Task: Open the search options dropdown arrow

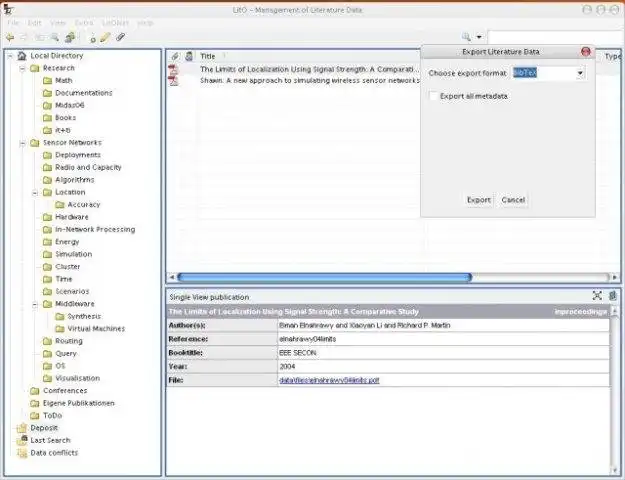Action: pyautogui.click(x=479, y=37)
